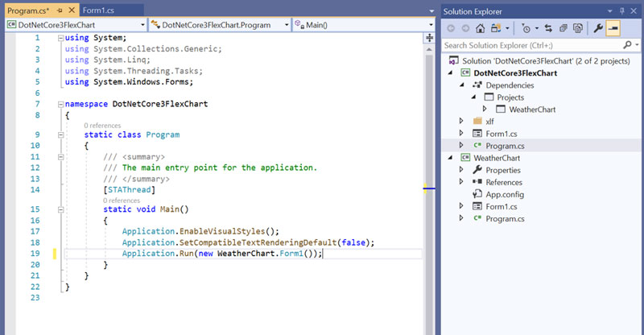Expand Program.cs in the WeatherChart project
Screen dimensions: 644x335
tap(461, 218)
